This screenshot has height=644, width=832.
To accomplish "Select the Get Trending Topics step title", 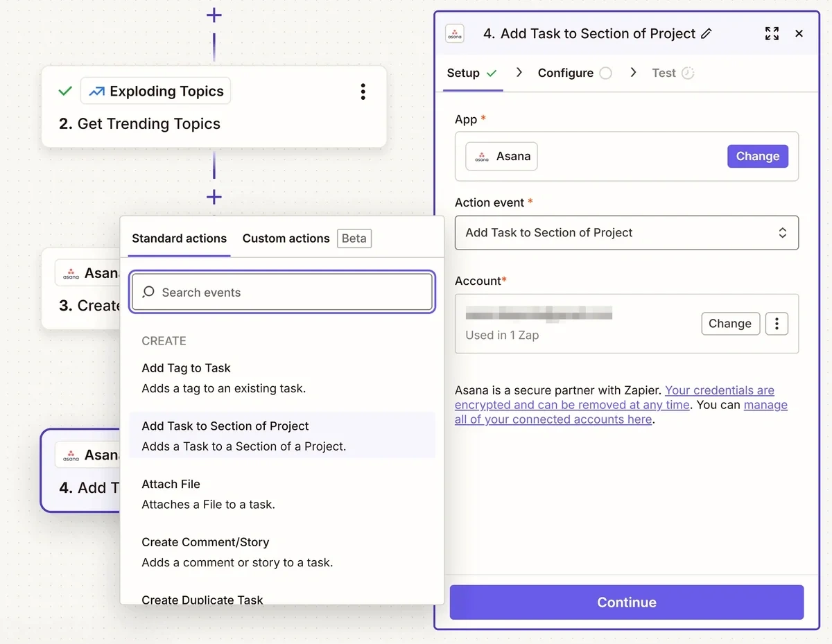I will coord(139,124).
